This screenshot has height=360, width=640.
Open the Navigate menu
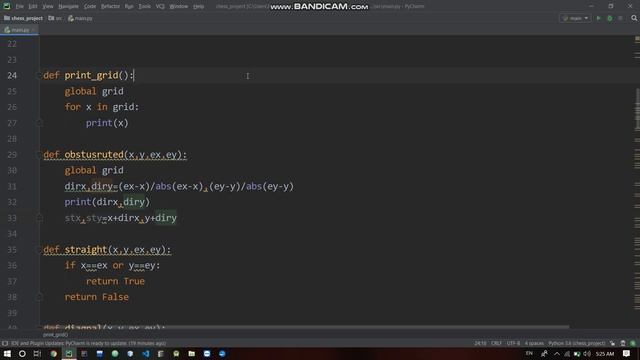68,7
